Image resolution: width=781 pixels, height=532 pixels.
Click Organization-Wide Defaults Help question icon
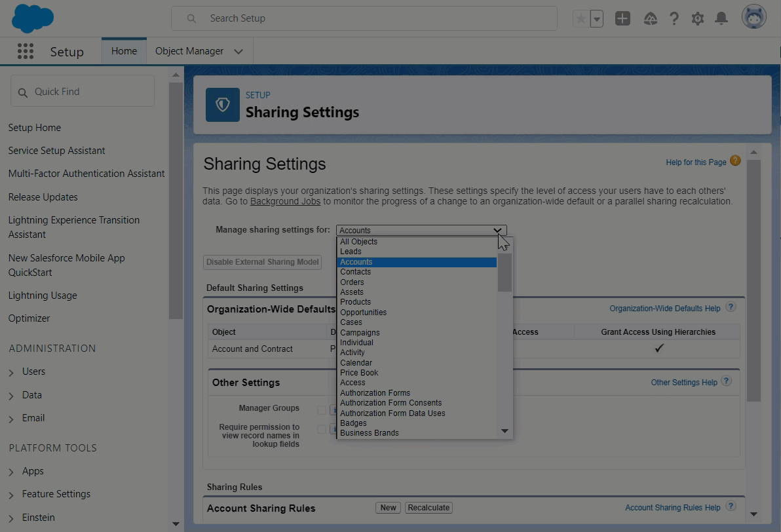[731, 307]
